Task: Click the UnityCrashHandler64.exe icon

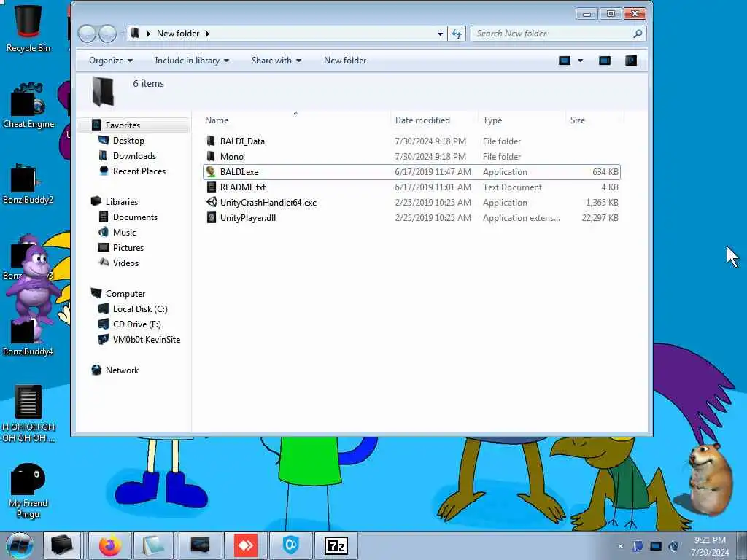Action: coord(211,203)
